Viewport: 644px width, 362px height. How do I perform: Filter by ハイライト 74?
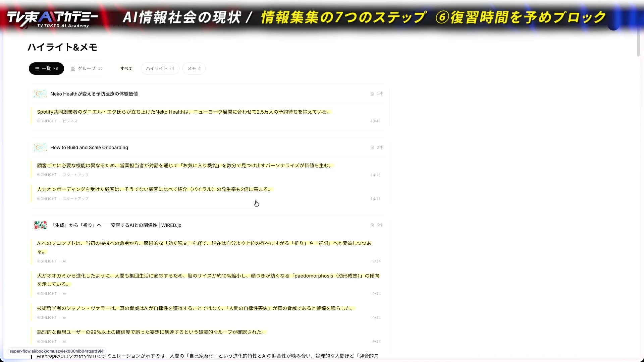[160, 68]
